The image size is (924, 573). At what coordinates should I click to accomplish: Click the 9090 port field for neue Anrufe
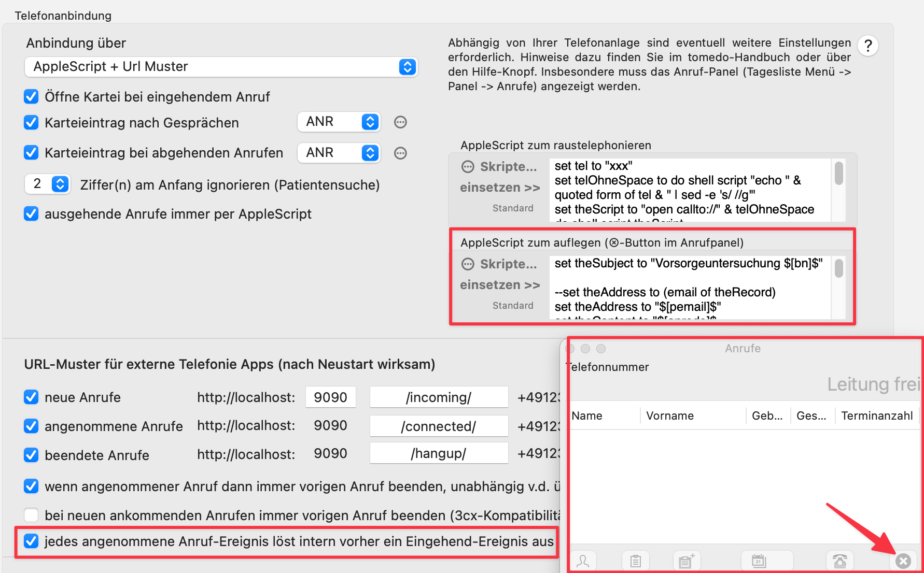pyautogui.click(x=331, y=397)
